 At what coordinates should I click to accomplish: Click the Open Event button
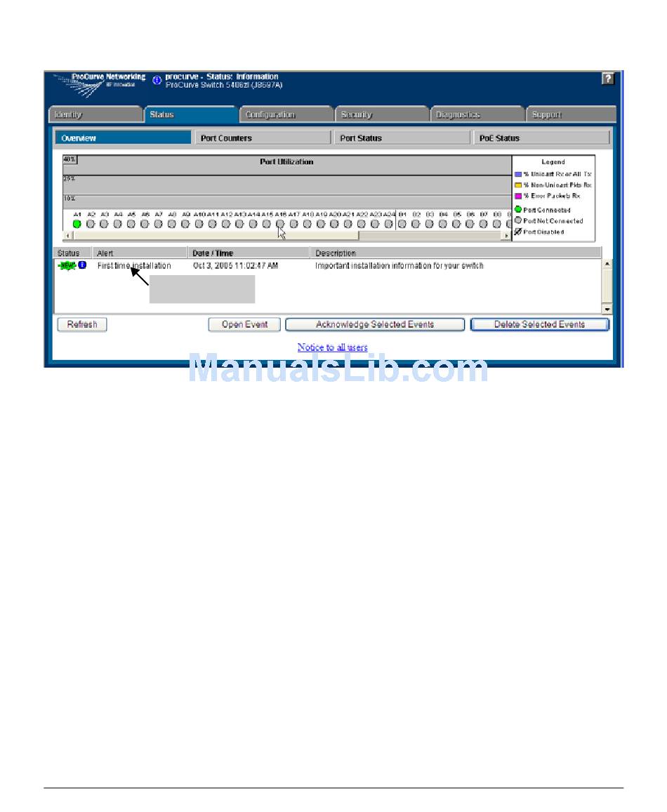pos(244,324)
